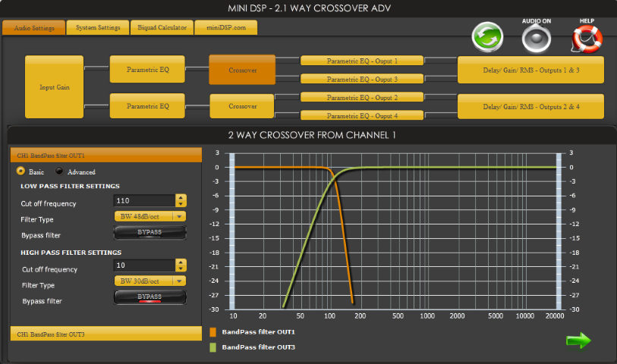The width and height of the screenshot is (617, 364).
Task: Open the miniDSP.com tab
Action: 226,27
